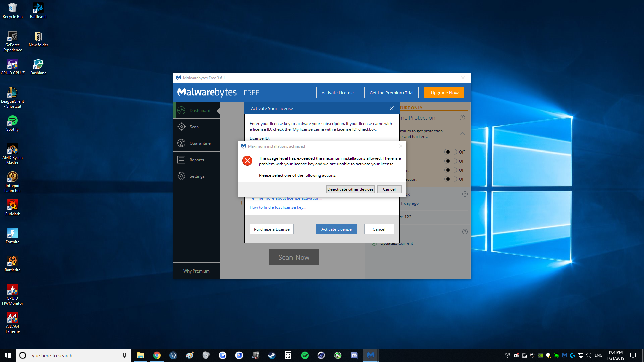The height and width of the screenshot is (362, 644).
Task: Select the New folder desktop icon
Action: (x=38, y=39)
